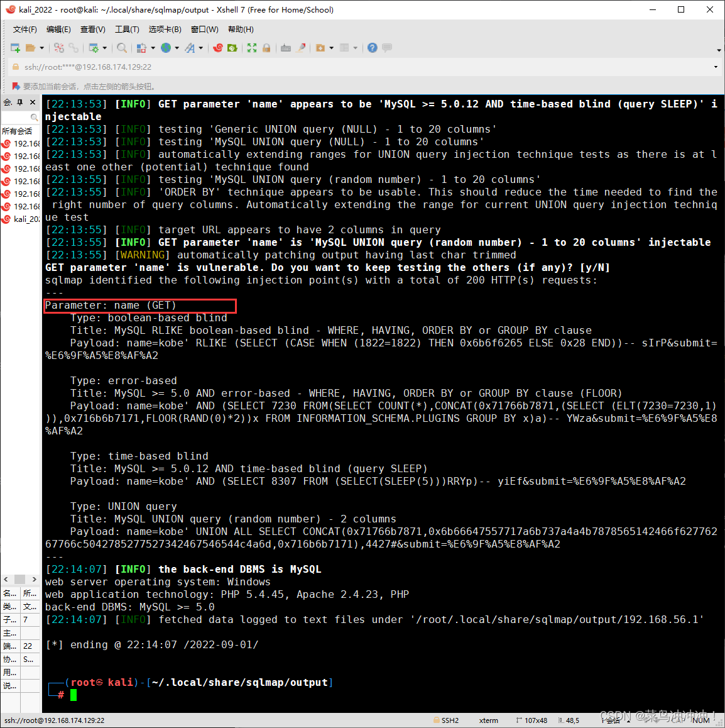The width and height of the screenshot is (725, 728).
Task: Launch Xshell red swirl toolbar icon
Action: click(218, 48)
